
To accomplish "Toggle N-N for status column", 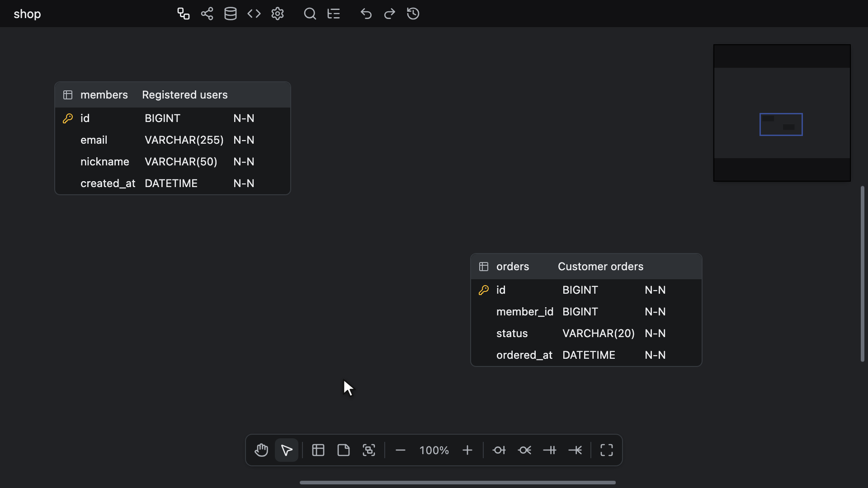I will coord(655,333).
